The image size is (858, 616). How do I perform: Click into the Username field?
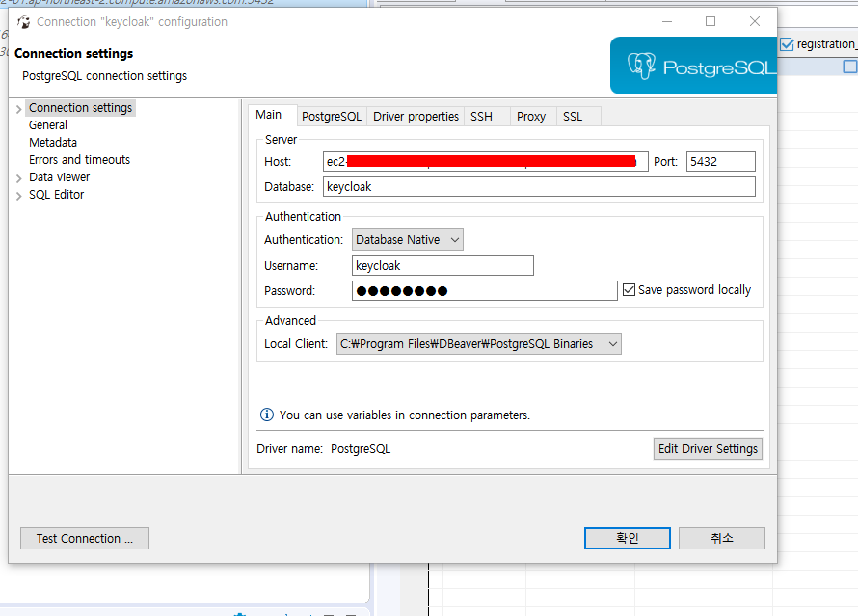tap(442, 265)
